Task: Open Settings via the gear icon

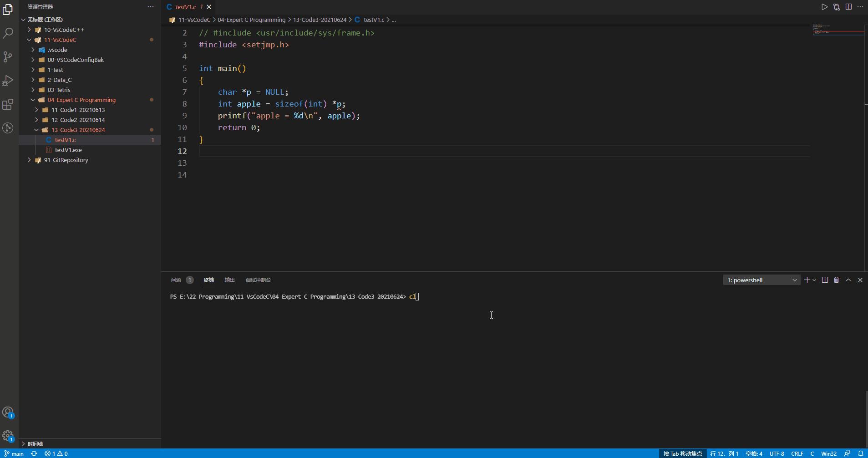Action: 8,436
